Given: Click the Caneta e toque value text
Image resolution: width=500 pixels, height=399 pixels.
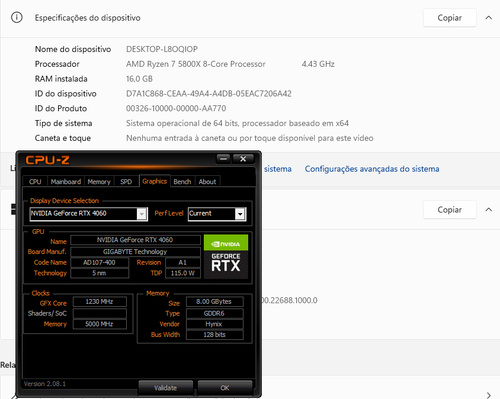Looking at the screenshot, I should click(250, 138).
